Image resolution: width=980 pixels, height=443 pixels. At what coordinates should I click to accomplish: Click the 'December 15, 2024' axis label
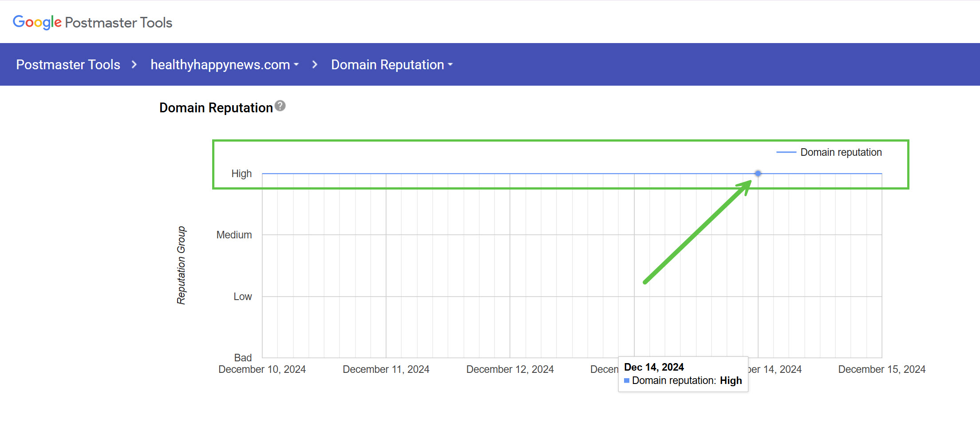tap(882, 369)
